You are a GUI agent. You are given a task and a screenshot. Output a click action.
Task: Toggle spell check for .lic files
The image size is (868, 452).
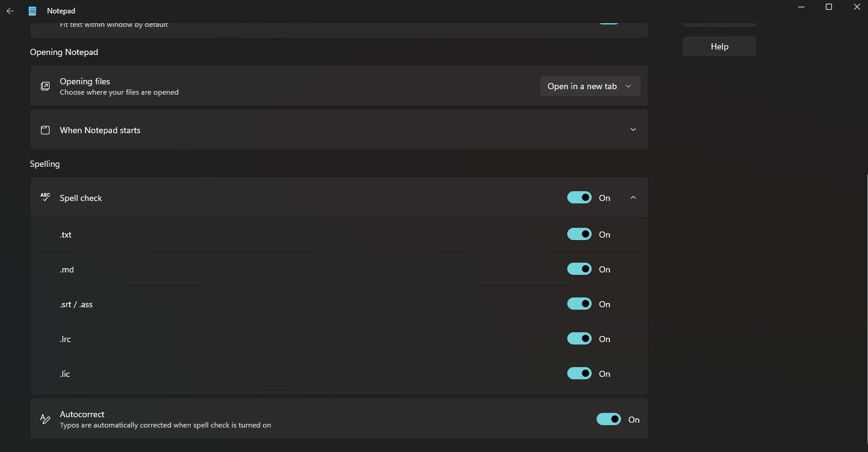pos(579,374)
